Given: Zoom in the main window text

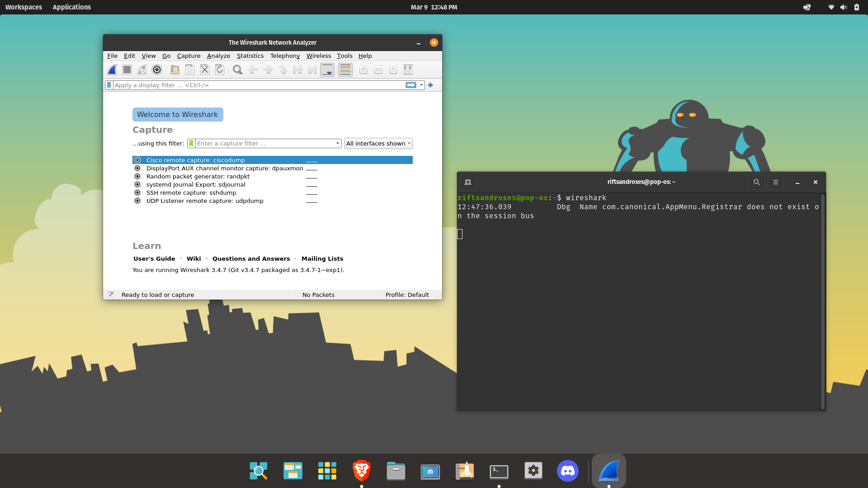Looking at the screenshot, I should click(x=363, y=70).
